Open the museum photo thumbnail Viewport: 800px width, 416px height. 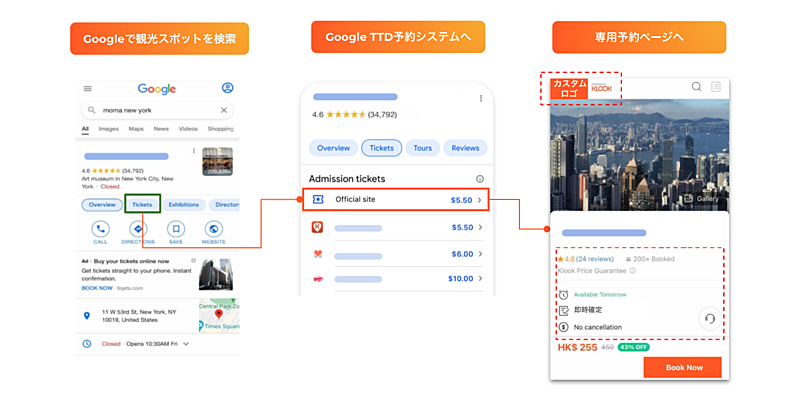[217, 161]
